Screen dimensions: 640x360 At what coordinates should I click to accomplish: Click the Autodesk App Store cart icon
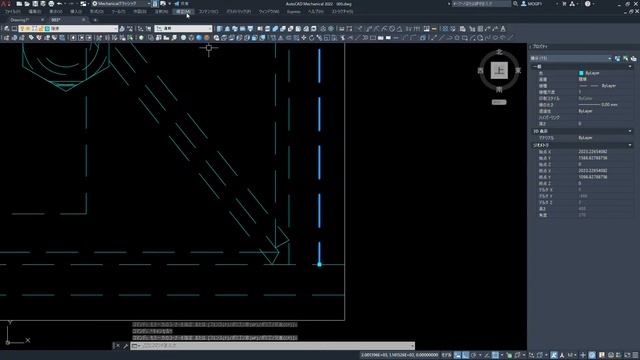[564, 4]
